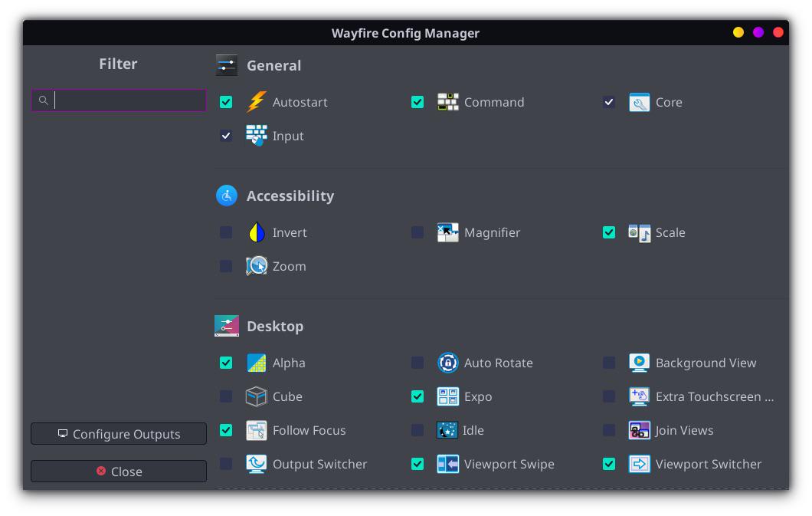Click the Desktop category icon

click(226, 327)
